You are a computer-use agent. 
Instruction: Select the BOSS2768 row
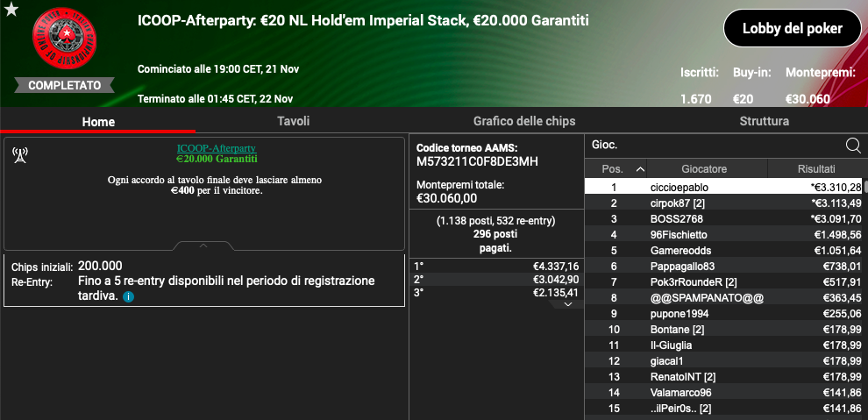coord(724,218)
